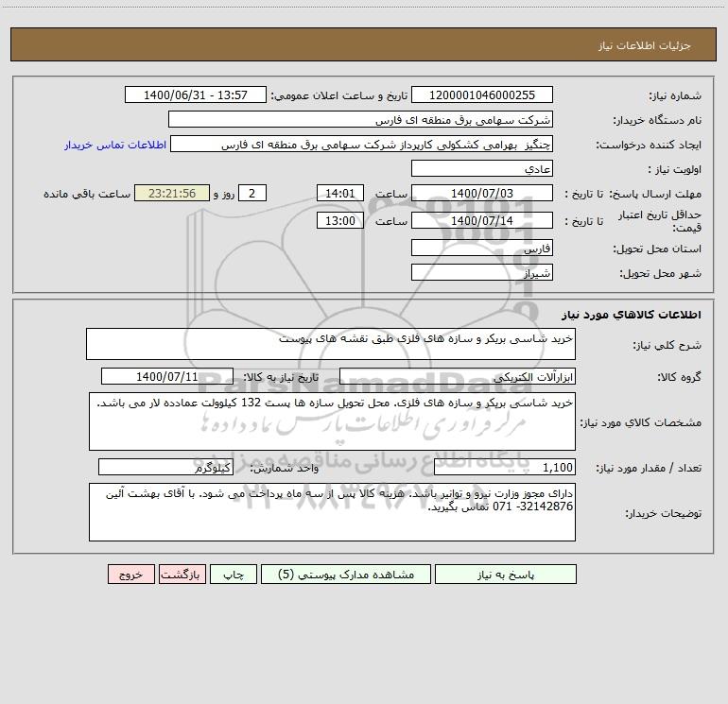Click the اولویت نیاز field عادی
Image resolution: width=728 pixels, height=704 pixels.
[x=482, y=168]
